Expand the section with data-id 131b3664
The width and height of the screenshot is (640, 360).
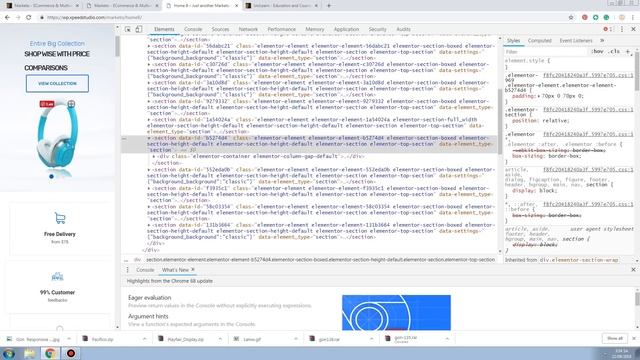pyautogui.click(x=149, y=225)
